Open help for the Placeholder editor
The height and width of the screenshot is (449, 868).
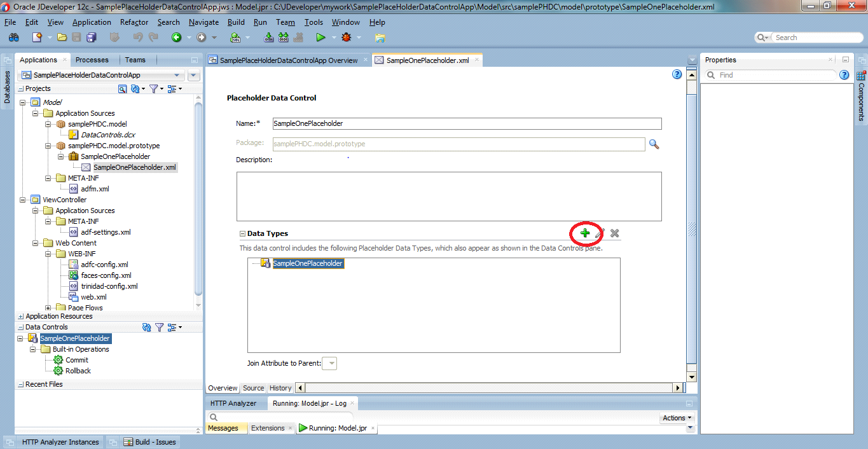[x=676, y=74]
